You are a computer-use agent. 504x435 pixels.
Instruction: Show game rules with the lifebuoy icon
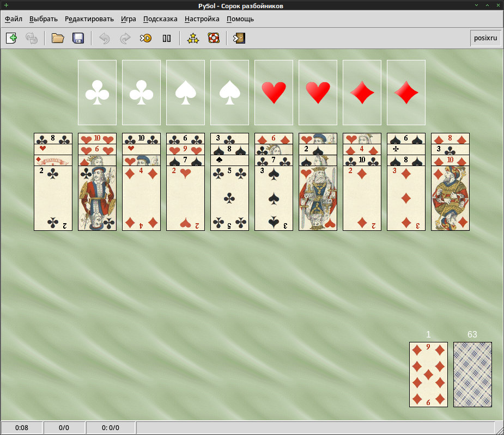[214, 38]
